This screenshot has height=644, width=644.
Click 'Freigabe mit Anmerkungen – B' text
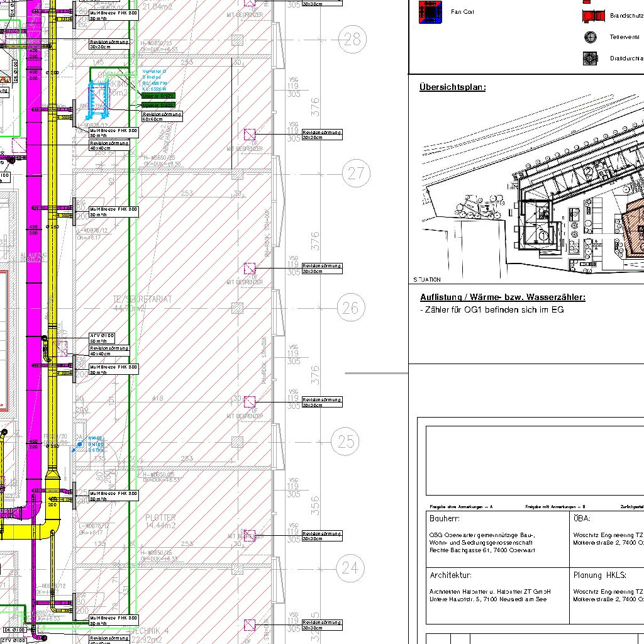(555, 507)
